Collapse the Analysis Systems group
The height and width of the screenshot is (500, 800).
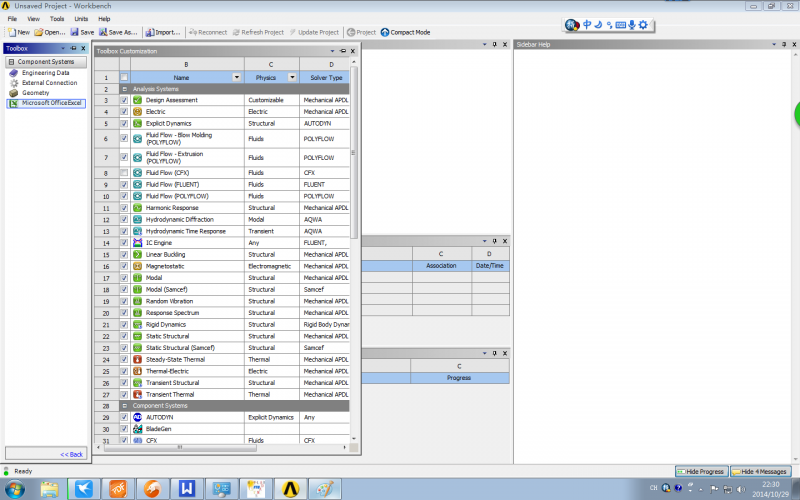point(124,89)
